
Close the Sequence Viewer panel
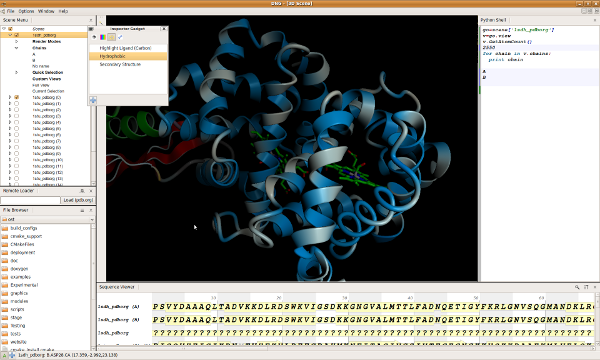click(x=595, y=287)
